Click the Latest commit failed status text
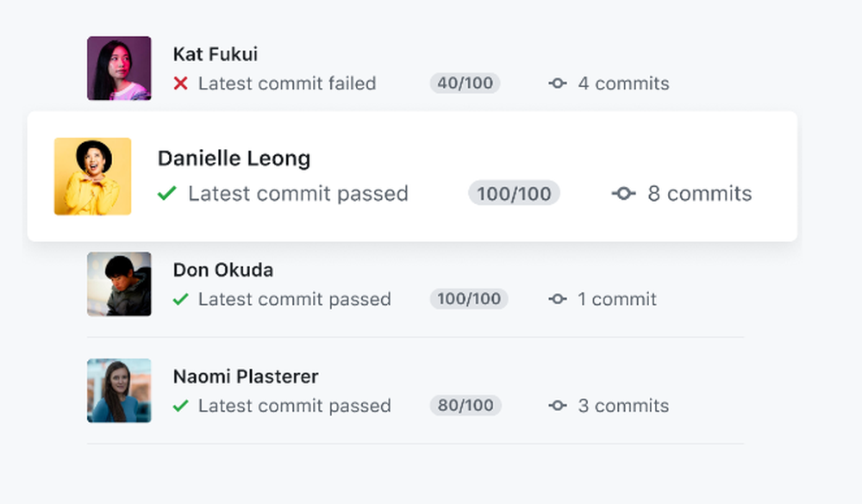Screen dimensions: 862x504 click(x=287, y=84)
